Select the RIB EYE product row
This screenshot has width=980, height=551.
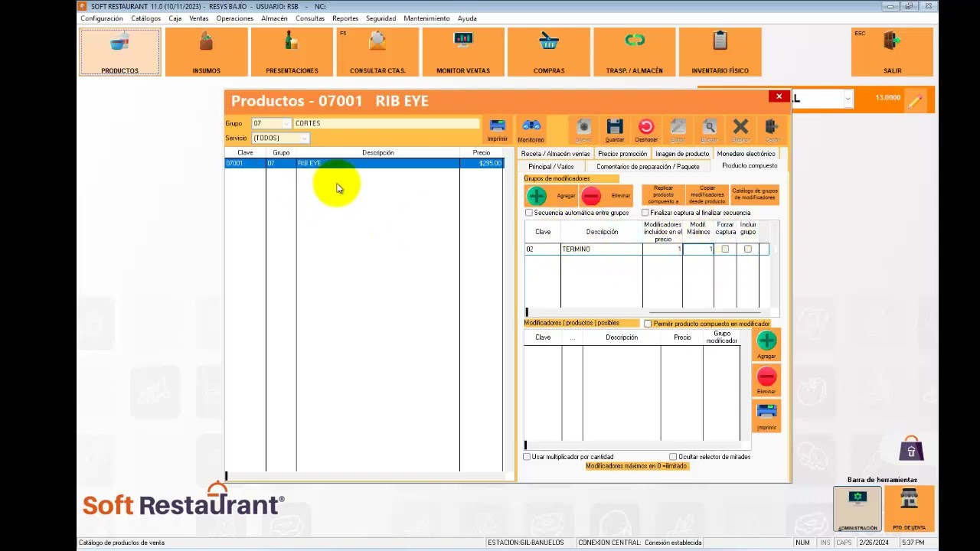(x=364, y=163)
